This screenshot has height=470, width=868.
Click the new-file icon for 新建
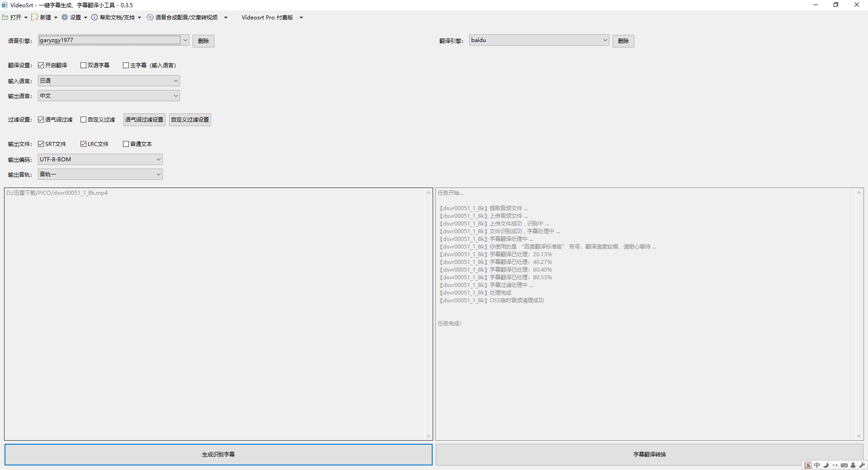tap(35, 17)
